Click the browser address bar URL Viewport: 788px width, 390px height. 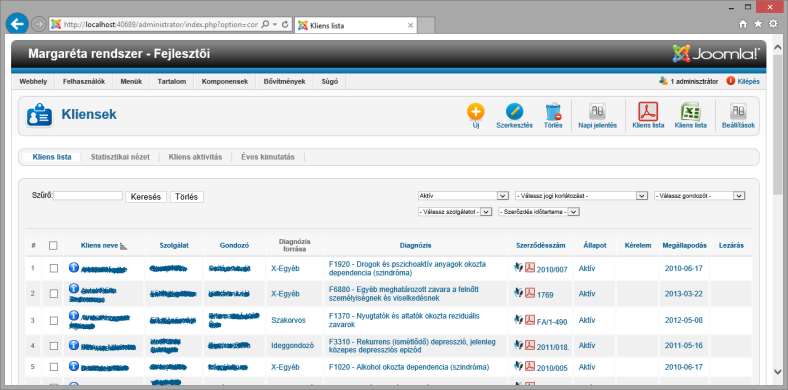point(160,25)
